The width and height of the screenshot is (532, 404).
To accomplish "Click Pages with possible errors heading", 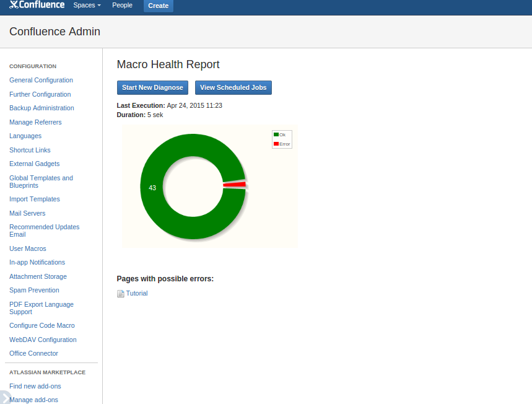I will 165,279.
